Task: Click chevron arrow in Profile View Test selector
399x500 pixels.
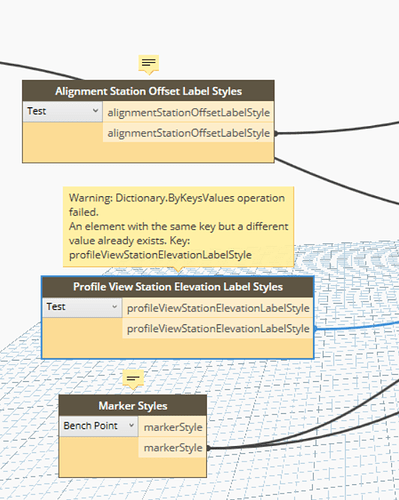Action: tap(115, 306)
